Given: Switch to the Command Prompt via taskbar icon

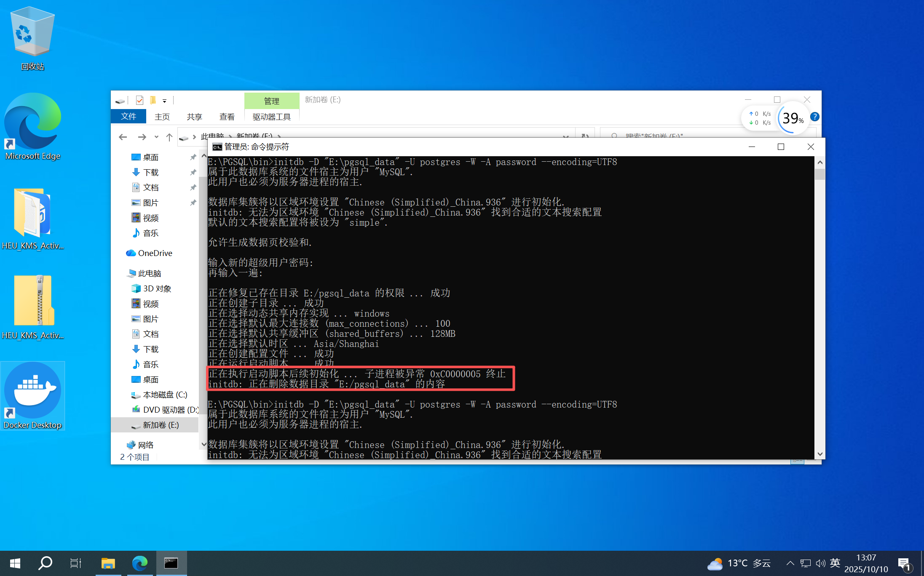Looking at the screenshot, I should click(171, 563).
